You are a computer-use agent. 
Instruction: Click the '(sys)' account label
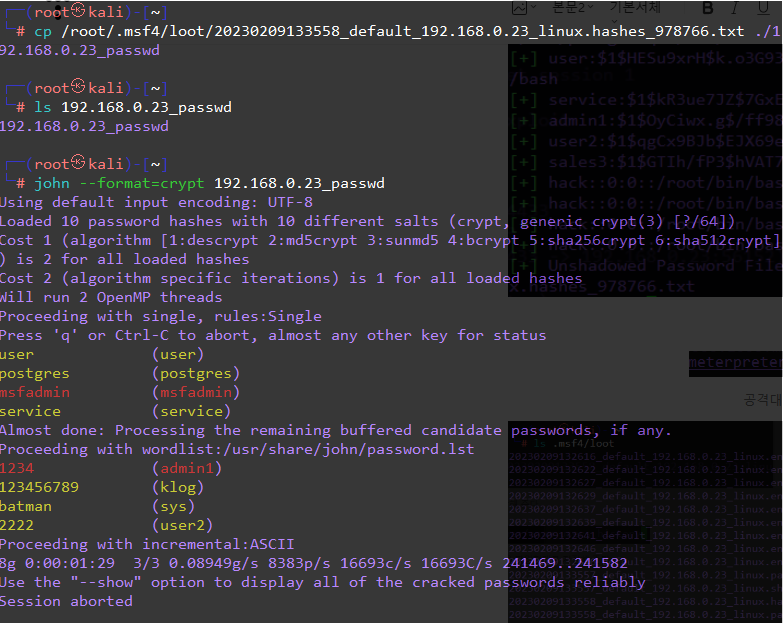pyautogui.click(x=173, y=506)
